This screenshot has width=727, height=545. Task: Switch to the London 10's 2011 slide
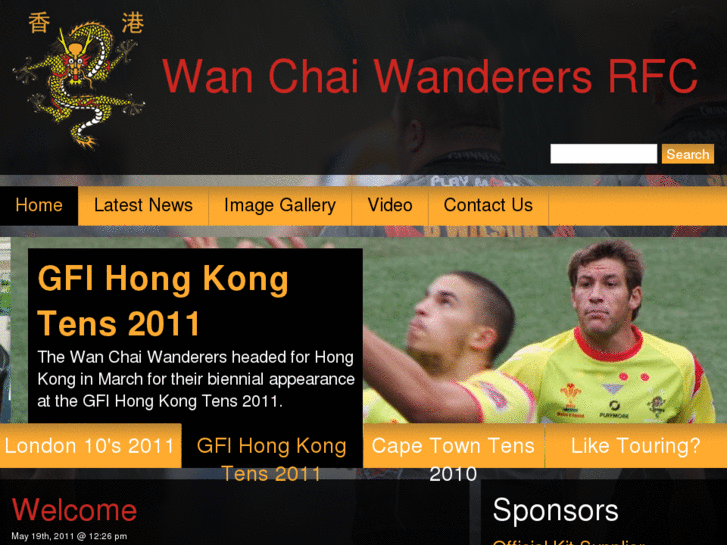click(x=90, y=446)
